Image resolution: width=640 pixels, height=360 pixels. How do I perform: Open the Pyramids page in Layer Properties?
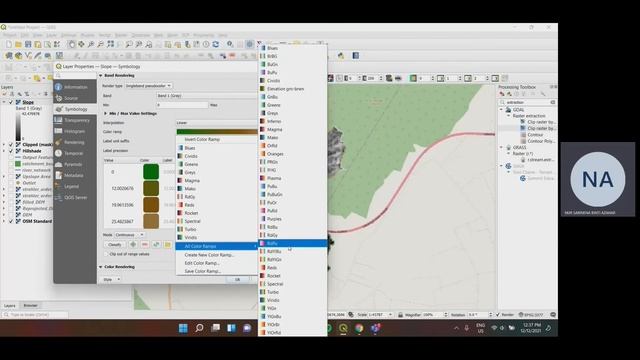click(x=75, y=164)
